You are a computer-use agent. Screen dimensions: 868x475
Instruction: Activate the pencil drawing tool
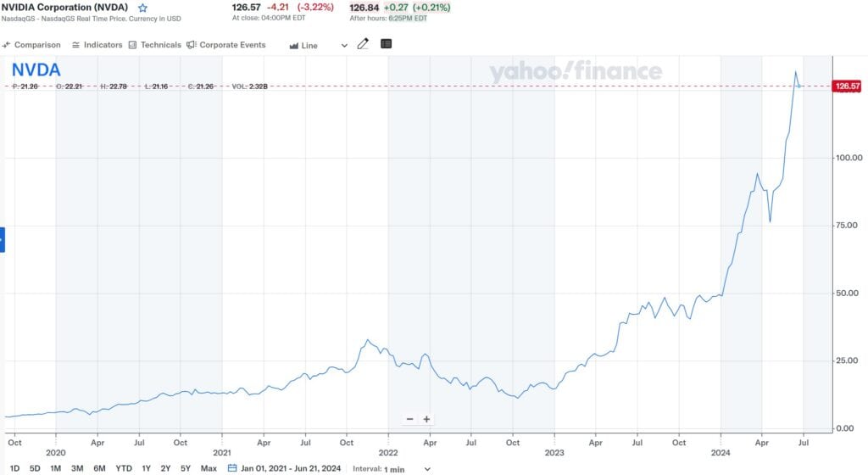(x=364, y=44)
